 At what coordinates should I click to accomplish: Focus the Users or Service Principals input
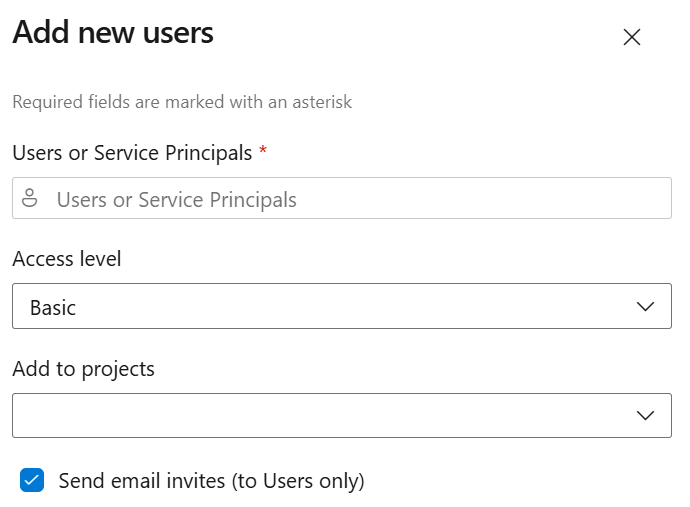pos(341,198)
